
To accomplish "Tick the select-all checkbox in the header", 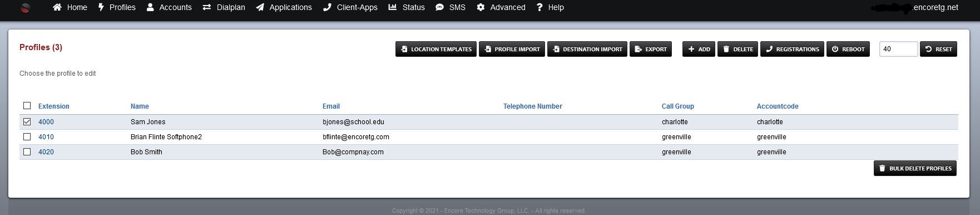I will click(x=27, y=105).
